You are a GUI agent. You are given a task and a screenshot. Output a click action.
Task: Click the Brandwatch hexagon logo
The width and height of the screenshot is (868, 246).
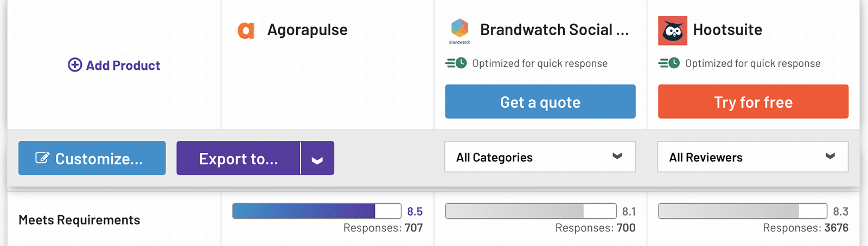(x=459, y=28)
